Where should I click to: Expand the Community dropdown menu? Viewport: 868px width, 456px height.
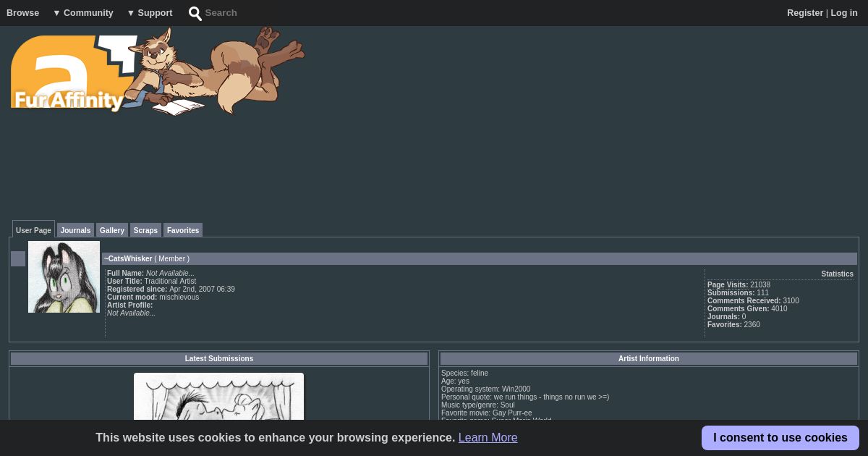(83, 13)
